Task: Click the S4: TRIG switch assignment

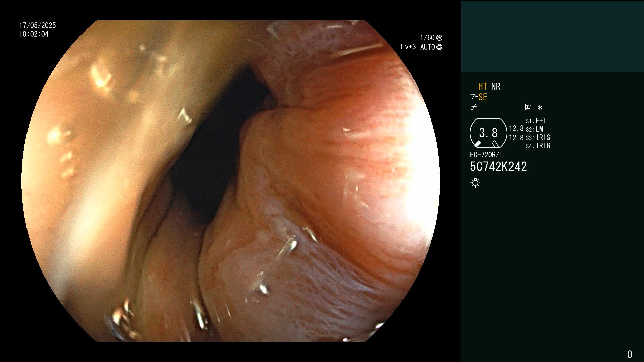Action: click(x=538, y=146)
